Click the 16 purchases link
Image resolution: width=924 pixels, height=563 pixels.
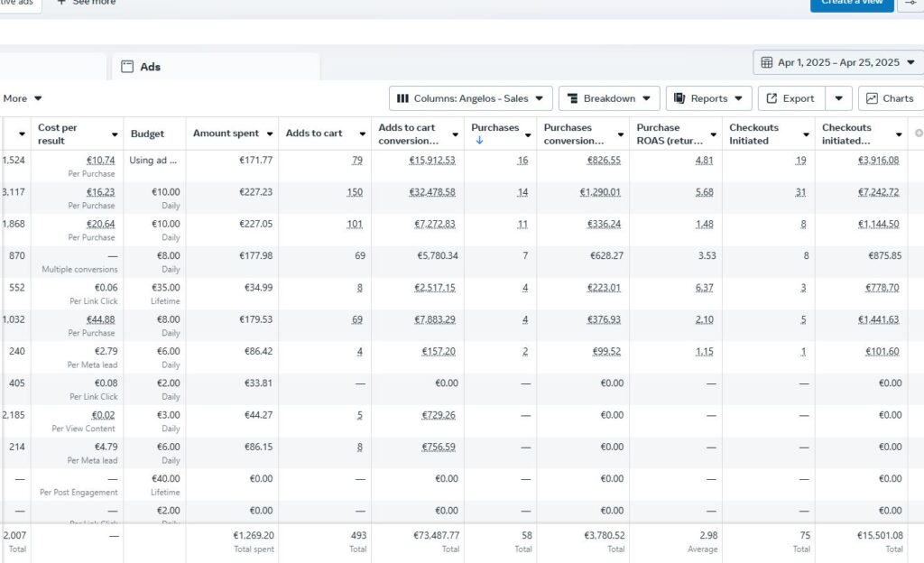tap(522, 161)
